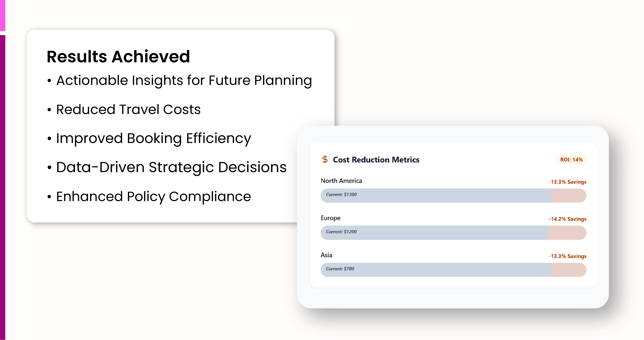Click the Improved Booking Efficiency bullet

click(x=153, y=138)
